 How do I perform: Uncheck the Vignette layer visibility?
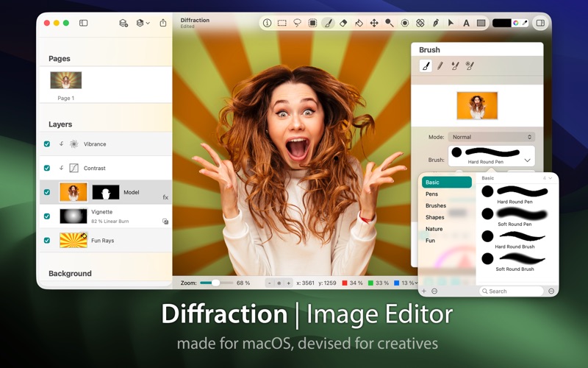tap(47, 216)
